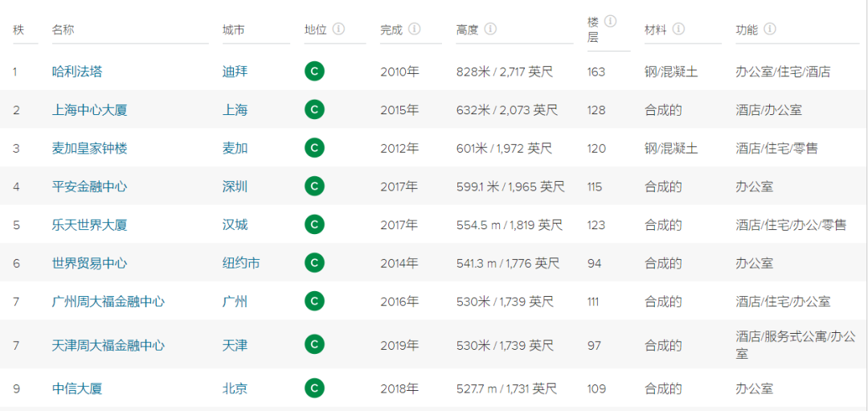
Task: Select material cell 钢/混凝土 in 哈利法塔 row
Action: click(671, 72)
